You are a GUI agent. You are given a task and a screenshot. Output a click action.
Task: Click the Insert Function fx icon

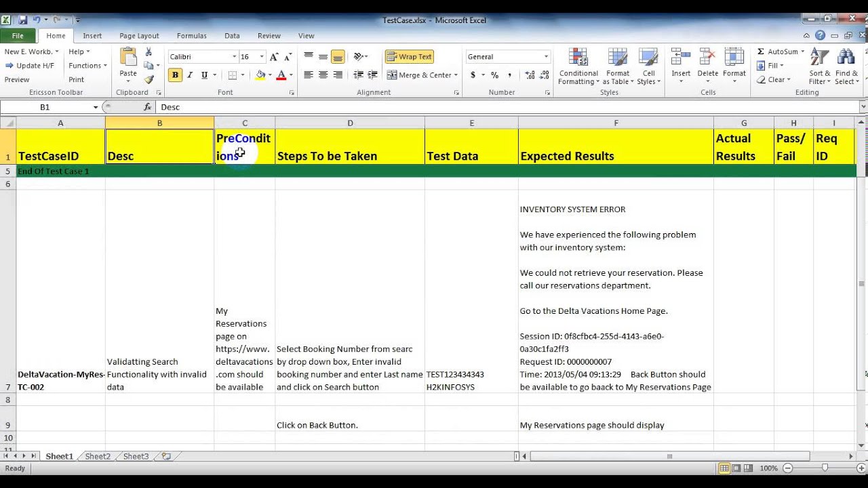[148, 107]
